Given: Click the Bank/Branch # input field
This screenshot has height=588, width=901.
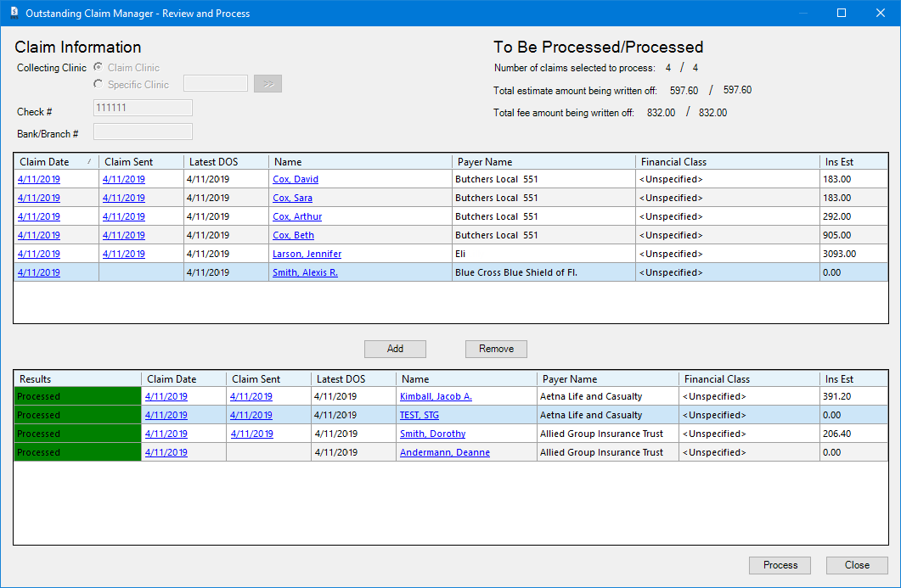Looking at the screenshot, I should [x=143, y=132].
